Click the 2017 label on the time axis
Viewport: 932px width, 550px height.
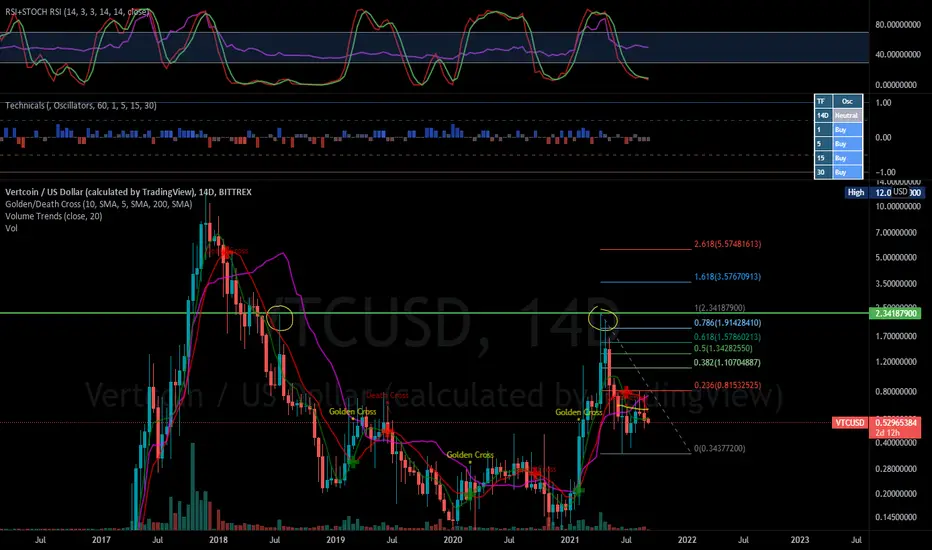101,540
